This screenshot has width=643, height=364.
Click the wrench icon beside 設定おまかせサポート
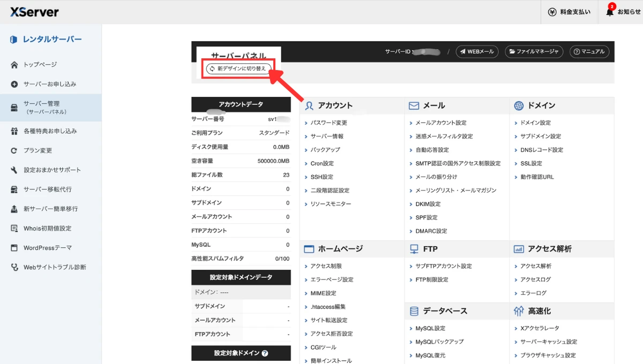pyautogui.click(x=14, y=170)
